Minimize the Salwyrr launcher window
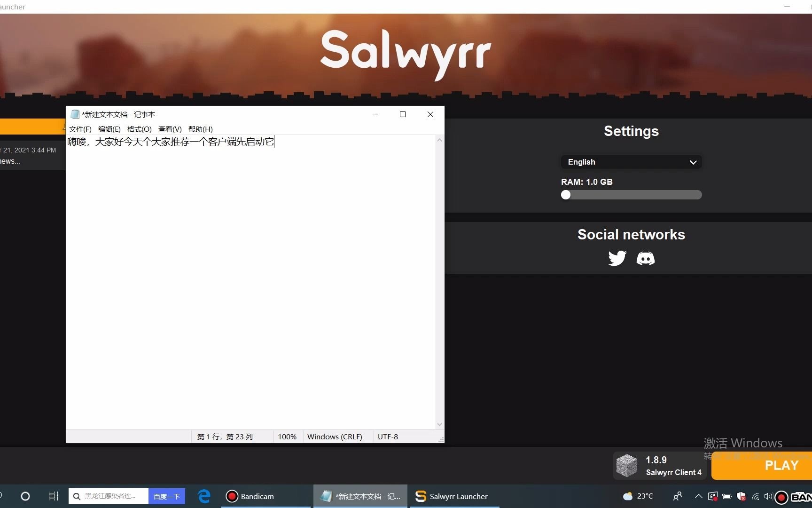Image resolution: width=812 pixels, height=508 pixels. [787, 7]
